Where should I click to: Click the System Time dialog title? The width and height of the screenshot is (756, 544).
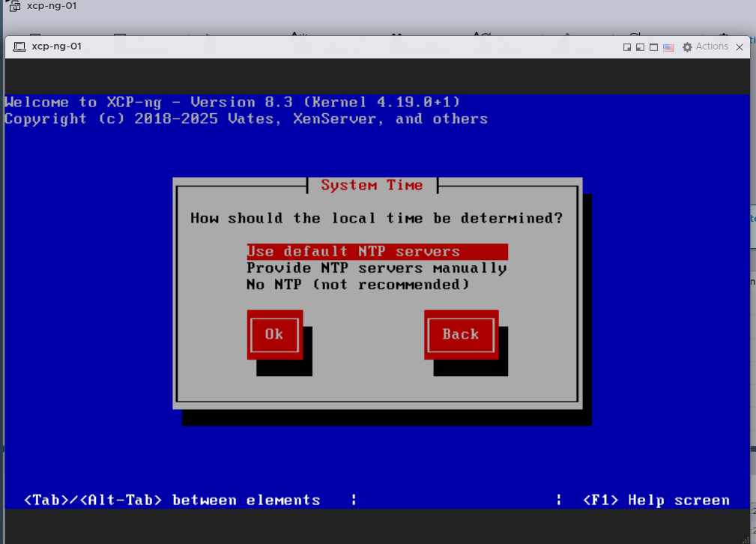click(372, 185)
